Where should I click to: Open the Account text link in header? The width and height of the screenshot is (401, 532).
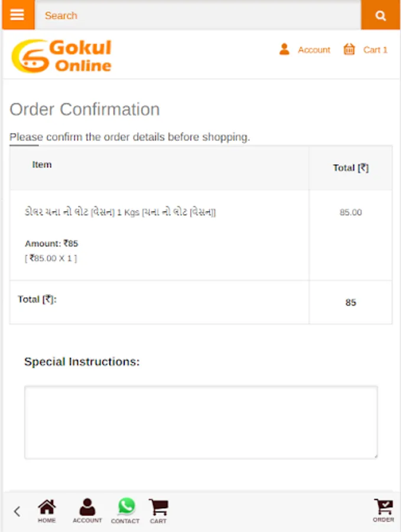(x=314, y=50)
